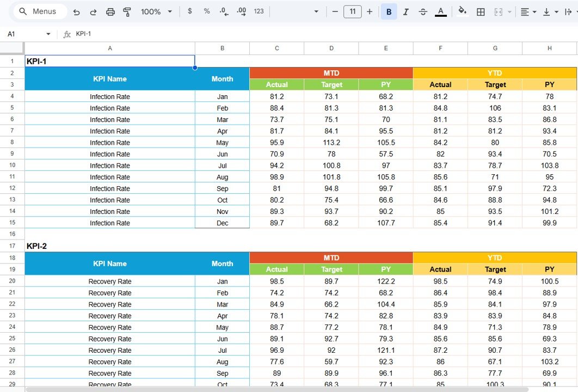The width and height of the screenshot is (578, 392).
Task: Apply borders to the selection
Action: (x=481, y=11)
